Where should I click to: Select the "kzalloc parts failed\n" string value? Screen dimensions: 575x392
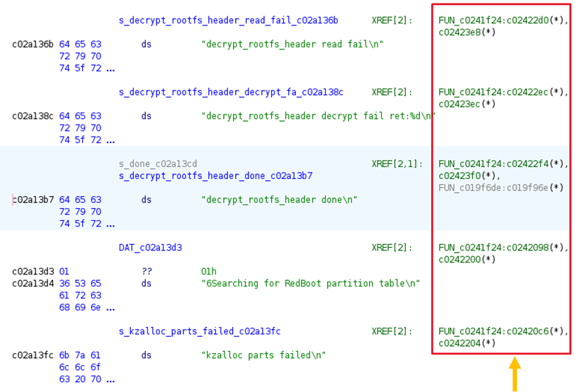(263, 355)
